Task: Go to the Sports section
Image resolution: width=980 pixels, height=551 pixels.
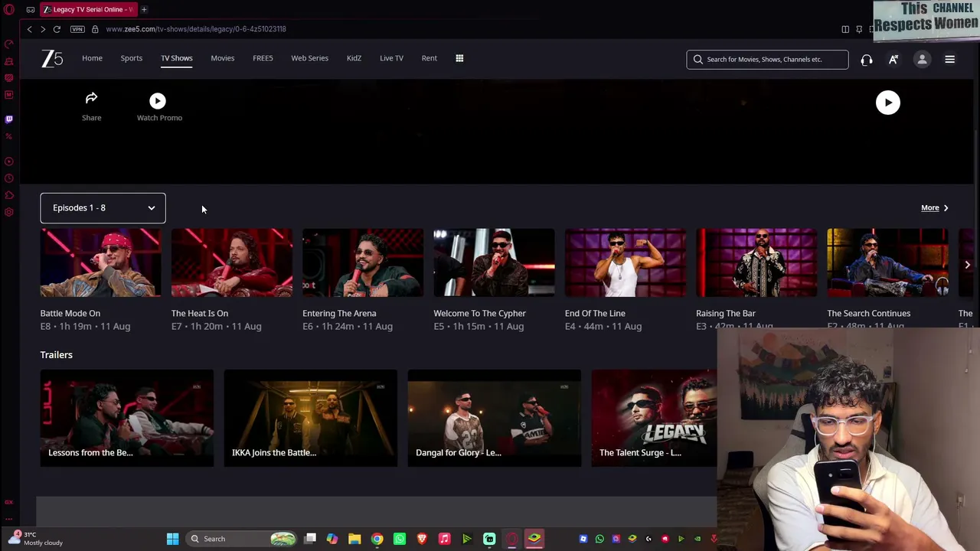Action: (x=131, y=58)
